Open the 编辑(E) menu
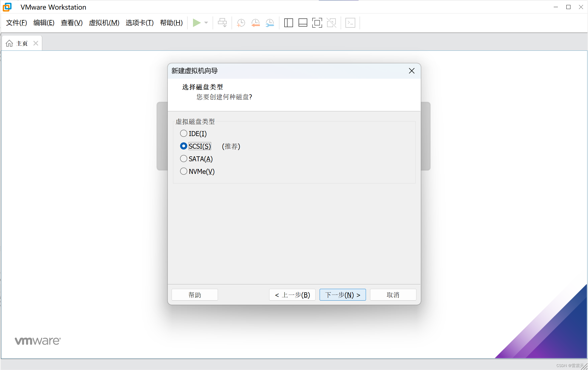 (x=44, y=23)
